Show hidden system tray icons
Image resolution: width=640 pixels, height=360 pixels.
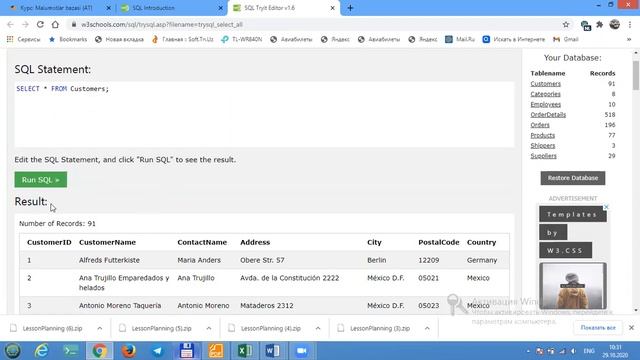528,351
